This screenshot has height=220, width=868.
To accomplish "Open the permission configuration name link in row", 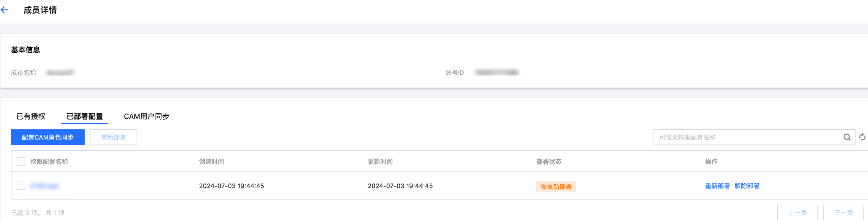I will pyautogui.click(x=44, y=186).
